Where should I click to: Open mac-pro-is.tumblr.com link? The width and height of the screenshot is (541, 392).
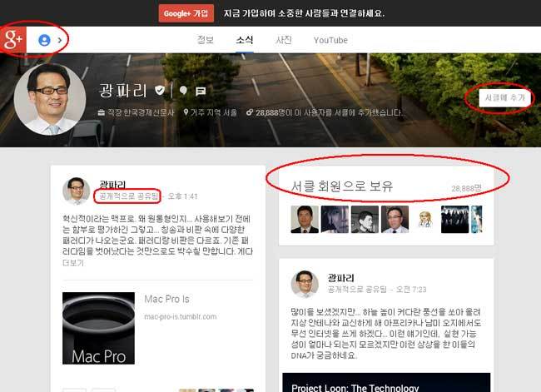180,316
